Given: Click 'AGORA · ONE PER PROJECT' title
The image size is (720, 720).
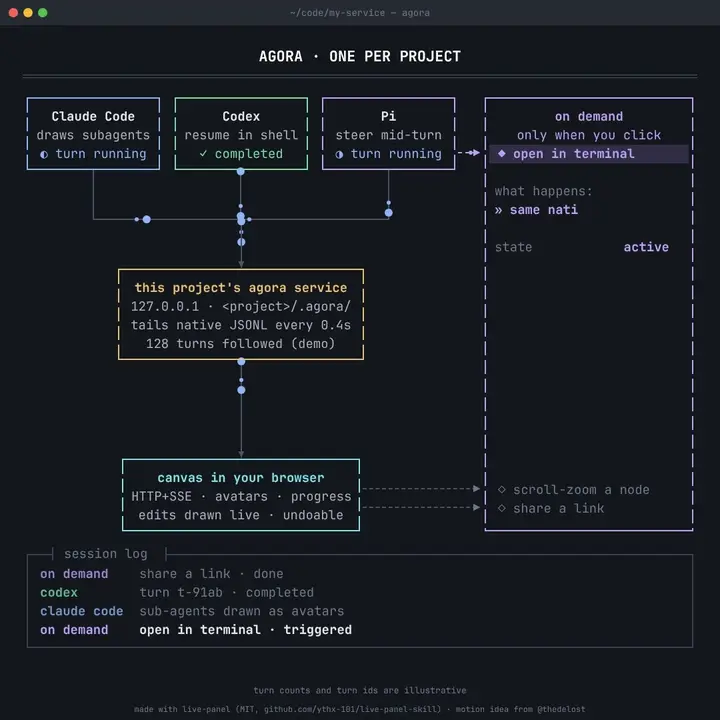Looking at the screenshot, I should click(360, 56).
